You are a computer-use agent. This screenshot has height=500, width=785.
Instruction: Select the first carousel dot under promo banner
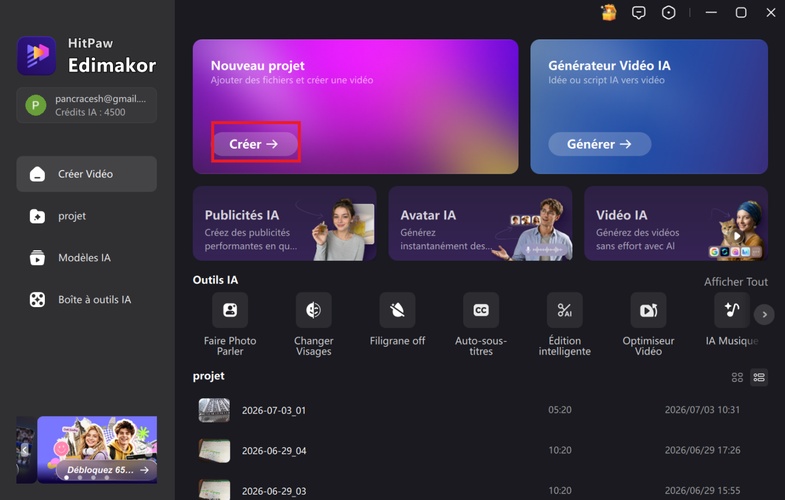pyautogui.click(x=67, y=477)
